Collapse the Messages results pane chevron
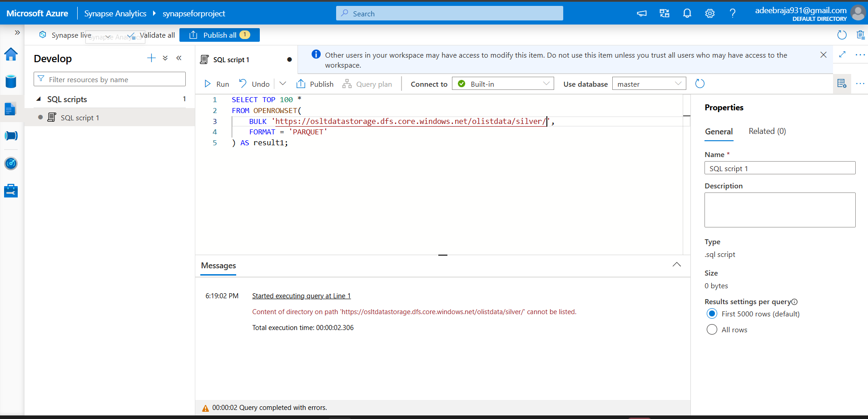868x419 pixels. click(x=677, y=265)
